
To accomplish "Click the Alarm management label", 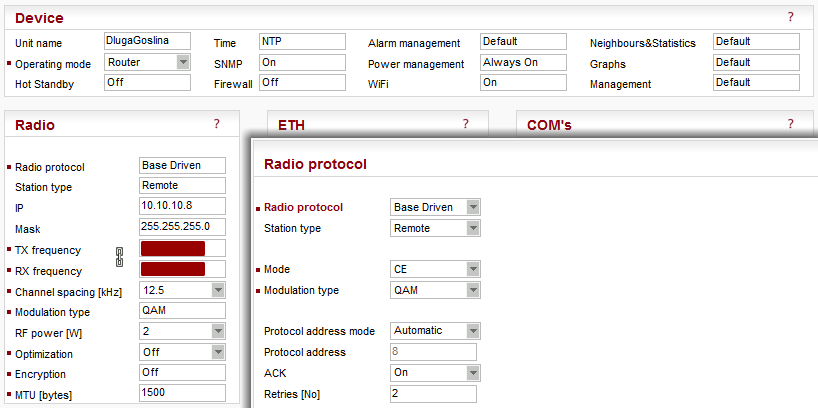I will pos(414,43).
